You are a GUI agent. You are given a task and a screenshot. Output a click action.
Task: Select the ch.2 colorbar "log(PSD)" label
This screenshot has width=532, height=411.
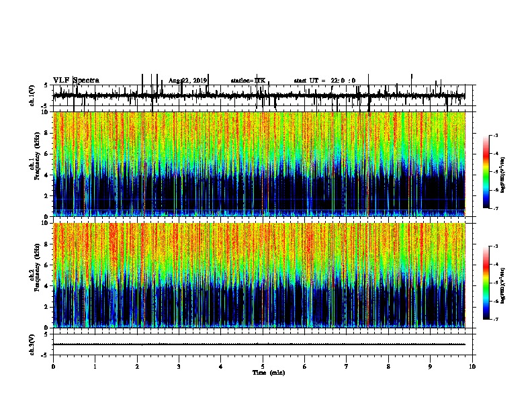pos(502,285)
